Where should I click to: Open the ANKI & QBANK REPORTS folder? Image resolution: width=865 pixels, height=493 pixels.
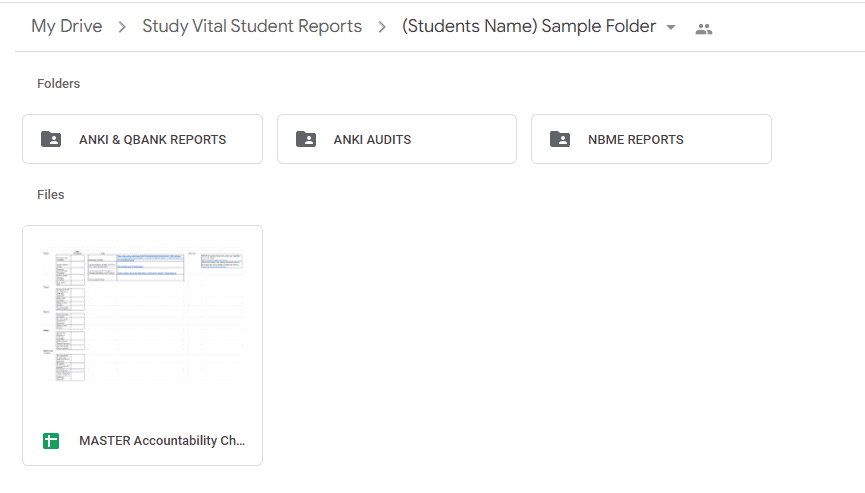coord(142,139)
